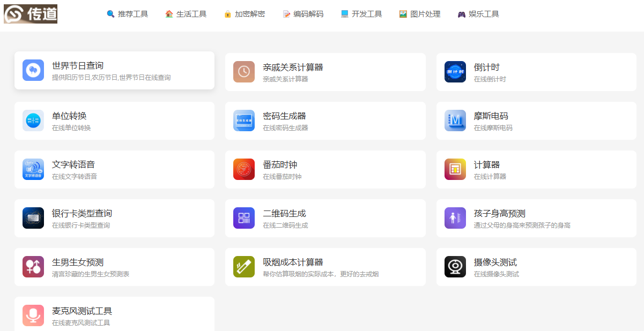Click the 吸烟成本计算器 green icon

tap(244, 267)
